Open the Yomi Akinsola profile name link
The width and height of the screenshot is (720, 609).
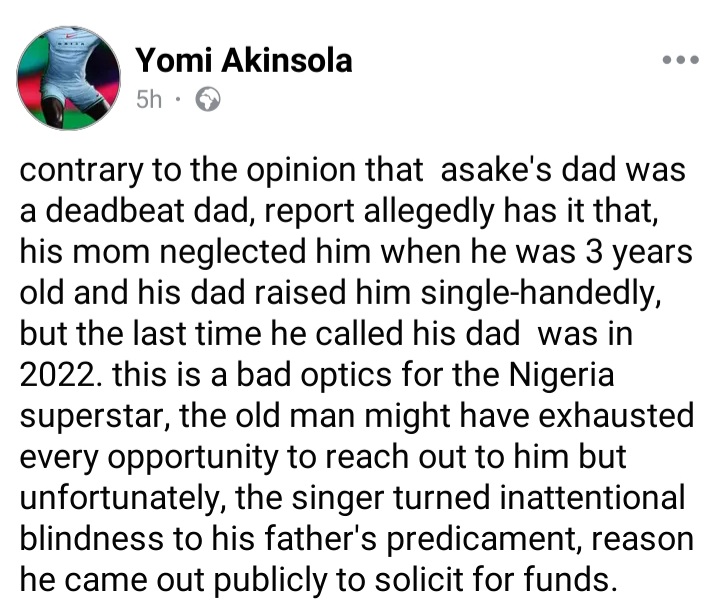click(x=244, y=61)
